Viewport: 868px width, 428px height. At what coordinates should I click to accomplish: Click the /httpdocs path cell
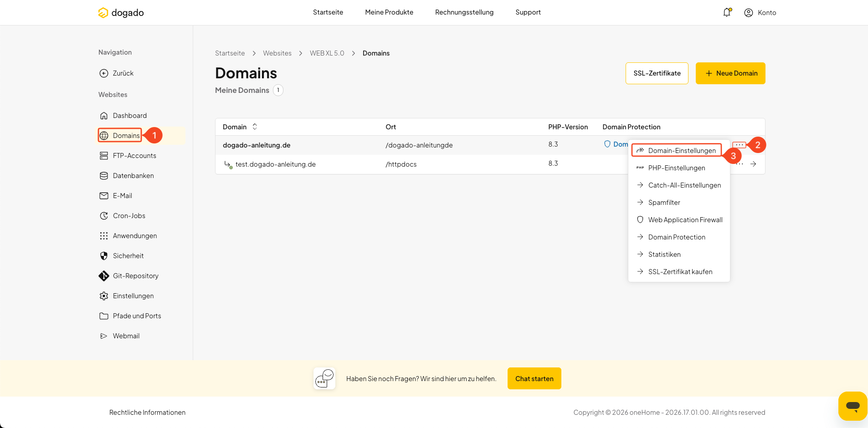click(x=401, y=164)
